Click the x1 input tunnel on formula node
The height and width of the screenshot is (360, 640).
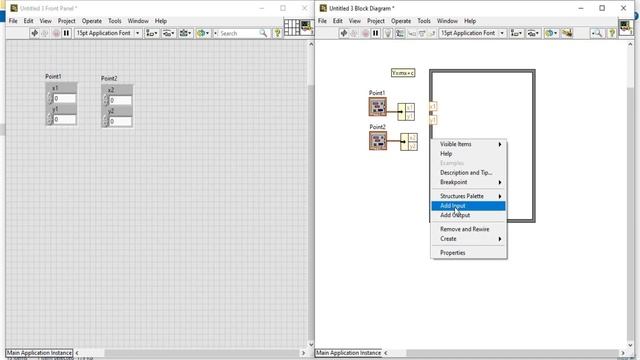(x=433, y=107)
